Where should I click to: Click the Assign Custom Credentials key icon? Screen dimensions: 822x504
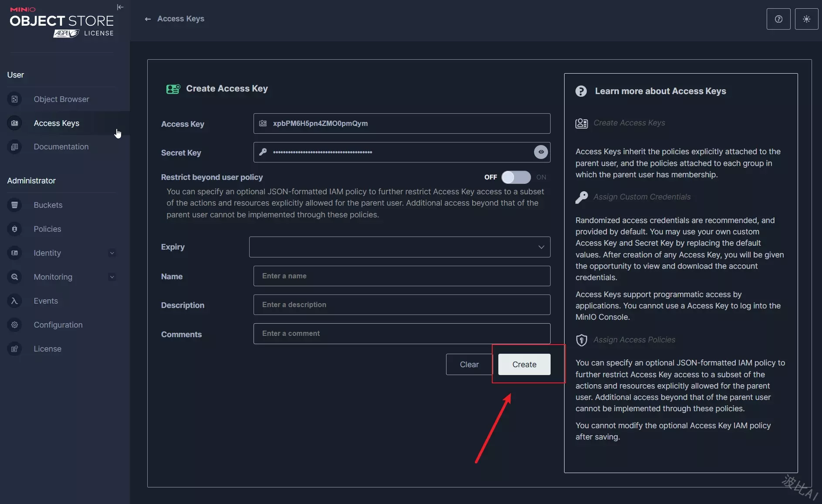(582, 197)
